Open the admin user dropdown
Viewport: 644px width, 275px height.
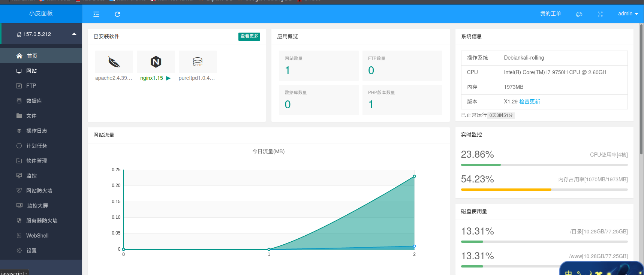(628, 14)
